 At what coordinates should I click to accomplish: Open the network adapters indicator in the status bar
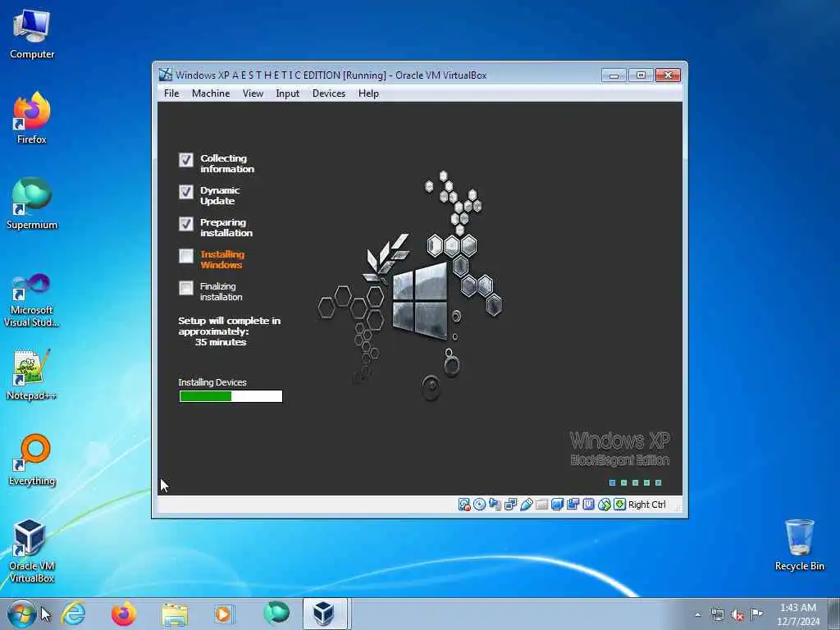coord(510,504)
